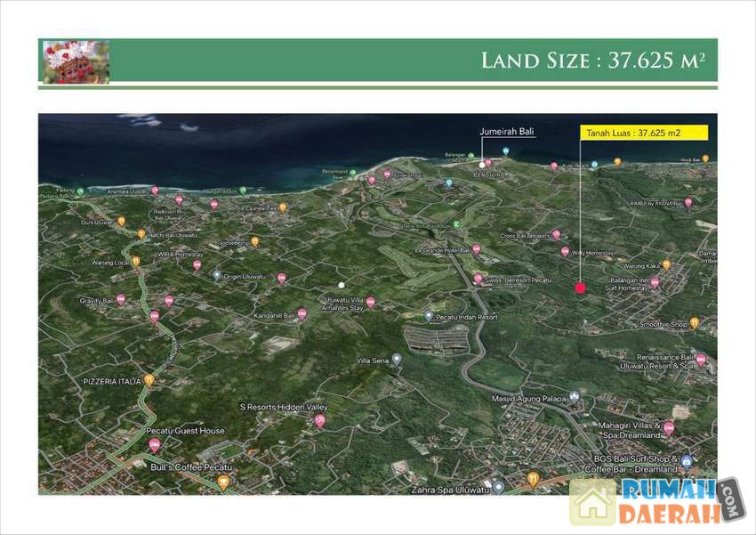The image size is (756, 535).
Task: Select the PIZZERIA ITALIA restaurant pin
Action: point(149,380)
